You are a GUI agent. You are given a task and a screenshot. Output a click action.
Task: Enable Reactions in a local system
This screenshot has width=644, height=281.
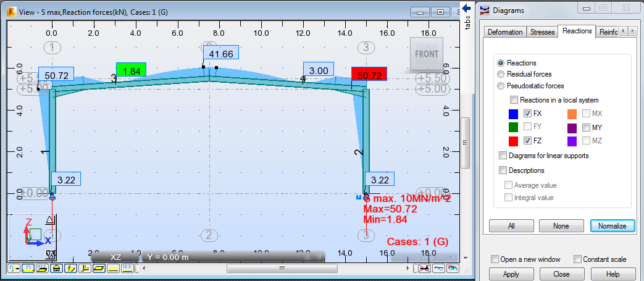pos(514,100)
